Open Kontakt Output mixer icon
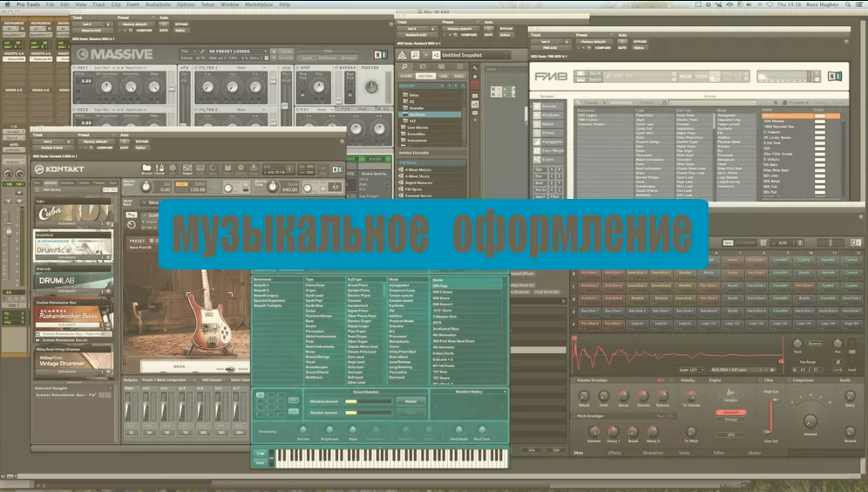 tap(187, 167)
